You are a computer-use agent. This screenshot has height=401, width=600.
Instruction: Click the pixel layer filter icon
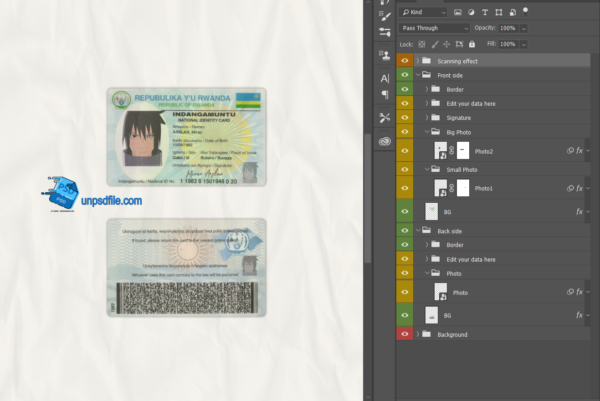(x=457, y=13)
